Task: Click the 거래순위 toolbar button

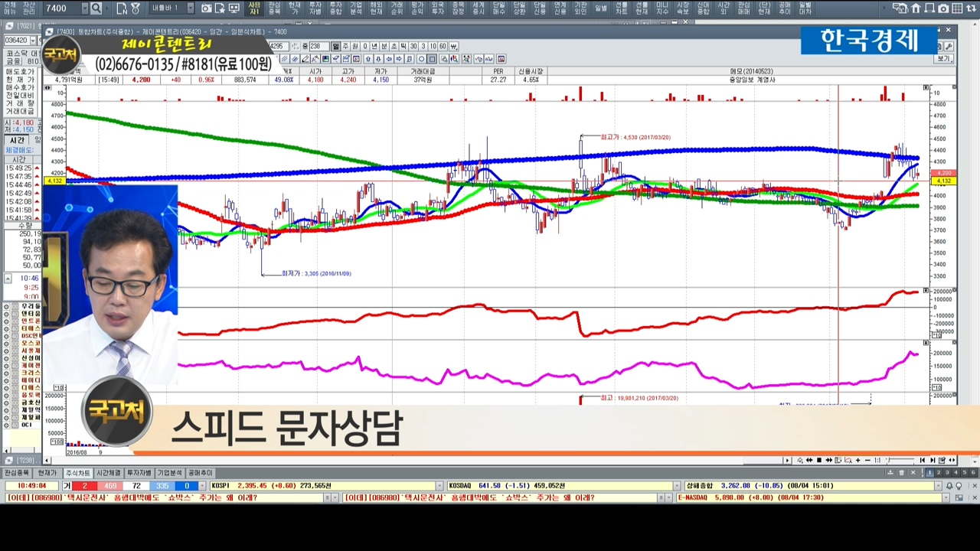Action: tap(397, 8)
